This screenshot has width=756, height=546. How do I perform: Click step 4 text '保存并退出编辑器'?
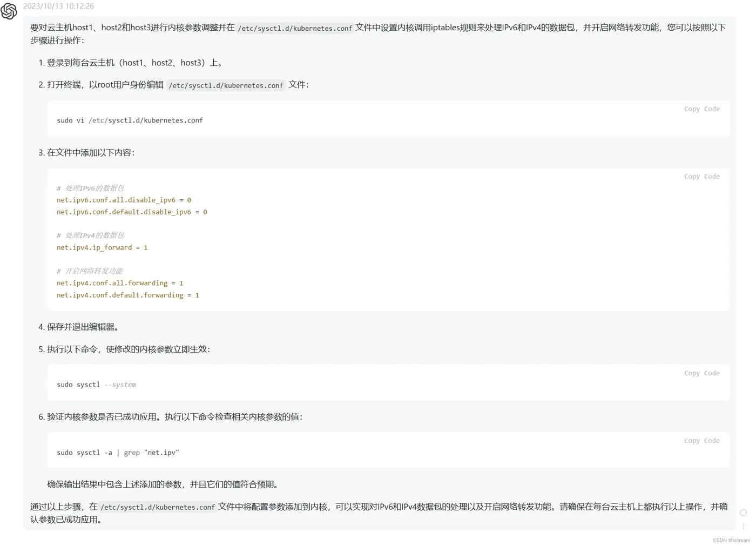point(82,327)
